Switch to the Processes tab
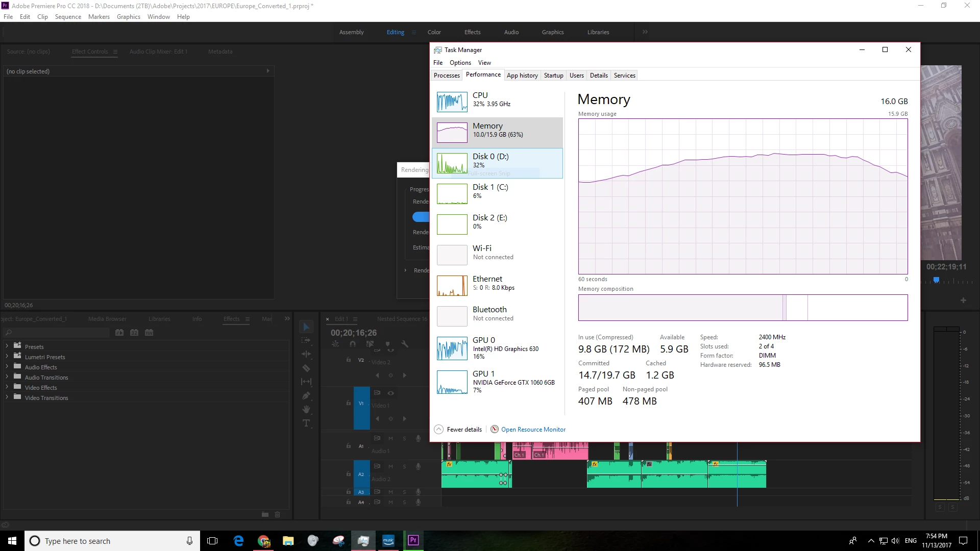 [447, 75]
